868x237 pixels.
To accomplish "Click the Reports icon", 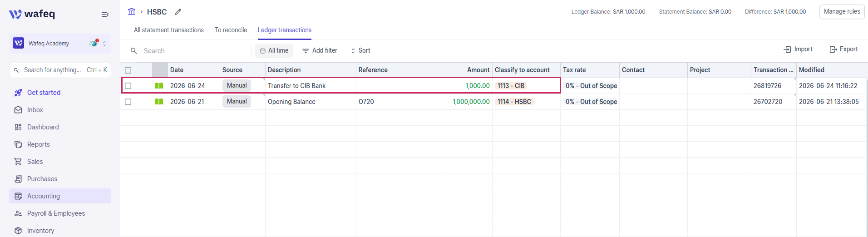I will pos(18,144).
